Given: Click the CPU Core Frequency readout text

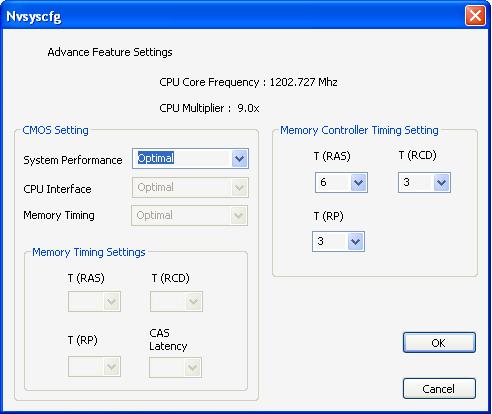Looking at the screenshot, I should [x=248, y=82].
